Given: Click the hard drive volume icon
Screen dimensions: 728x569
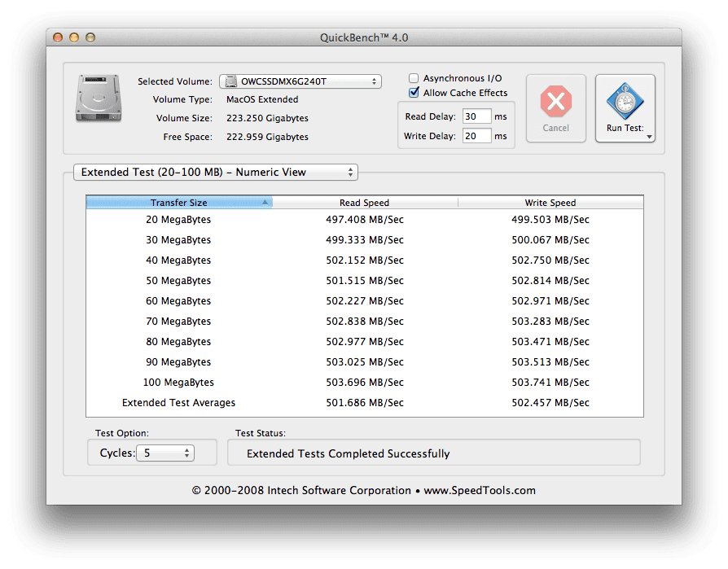Looking at the screenshot, I should (98, 98).
